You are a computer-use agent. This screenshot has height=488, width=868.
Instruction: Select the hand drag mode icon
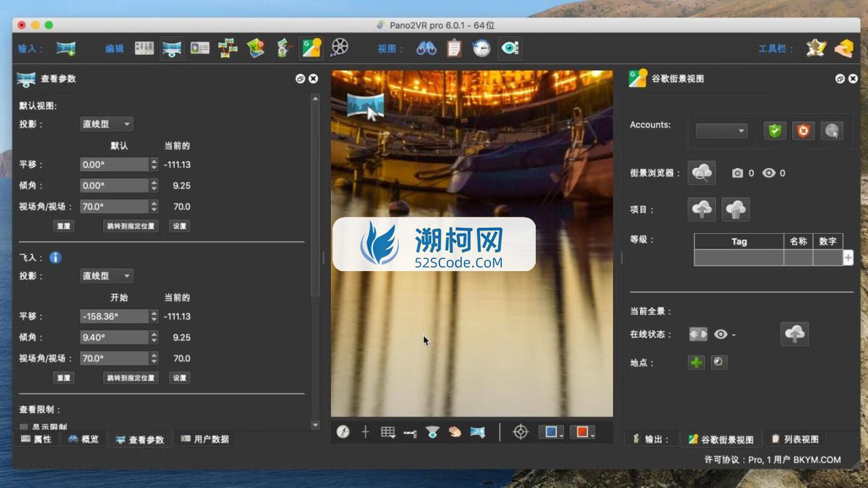[454, 432]
